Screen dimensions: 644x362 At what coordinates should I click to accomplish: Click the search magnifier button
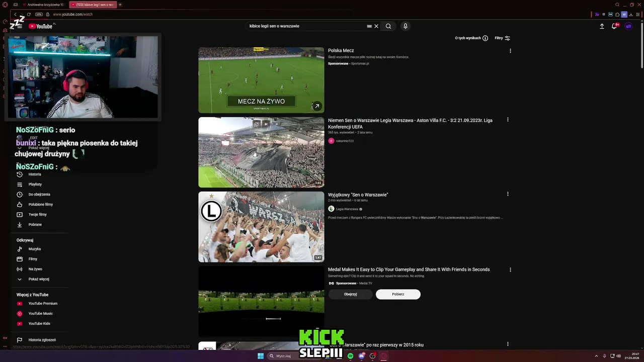click(388, 26)
